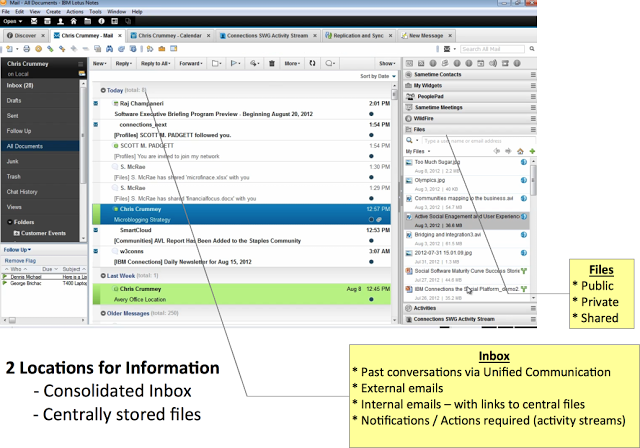Collapse the Today message group
The height and width of the screenshot is (448, 640).
(x=98, y=90)
